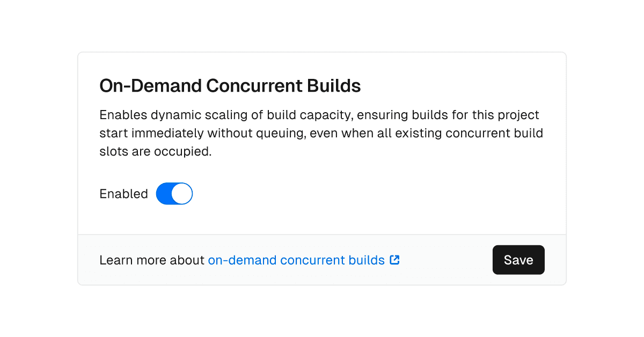Click the "slots are occupied." text
The width and height of the screenshot is (644, 337).
156,152
